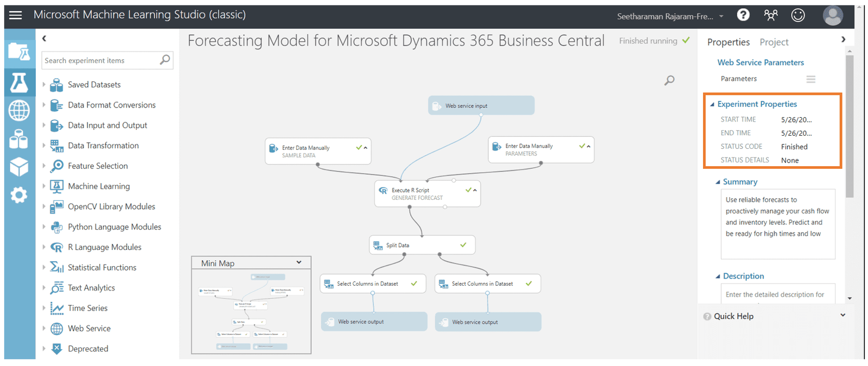Collapse the Properties pane with right chevron

843,39
